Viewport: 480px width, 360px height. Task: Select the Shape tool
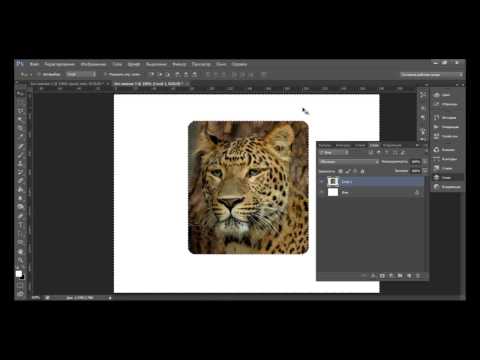(21, 242)
